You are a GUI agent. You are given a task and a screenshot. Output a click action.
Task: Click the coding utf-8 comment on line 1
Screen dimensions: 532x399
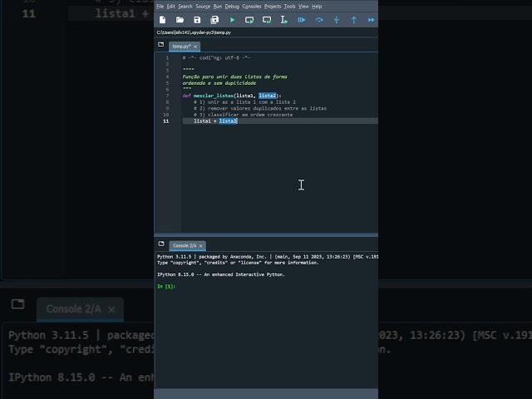216,57
